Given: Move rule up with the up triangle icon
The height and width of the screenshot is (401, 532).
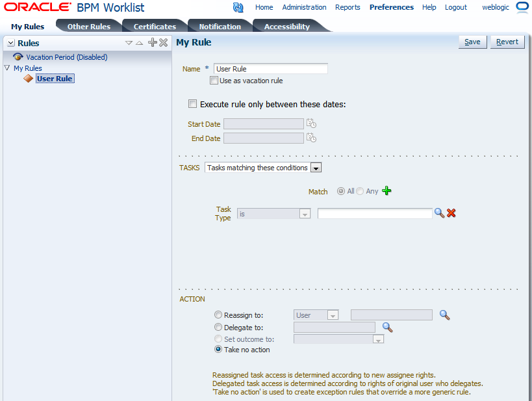Looking at the screenshot, I should coord(139,43).
